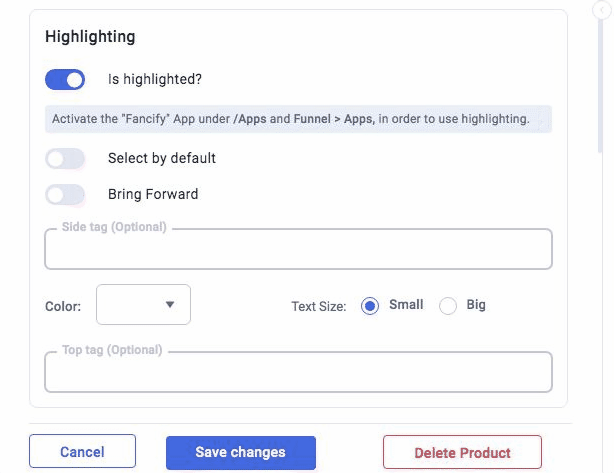This screenshot has width=614, height=473.
Task: Choose the Big text size radio
Action: [x=447, y=306]
